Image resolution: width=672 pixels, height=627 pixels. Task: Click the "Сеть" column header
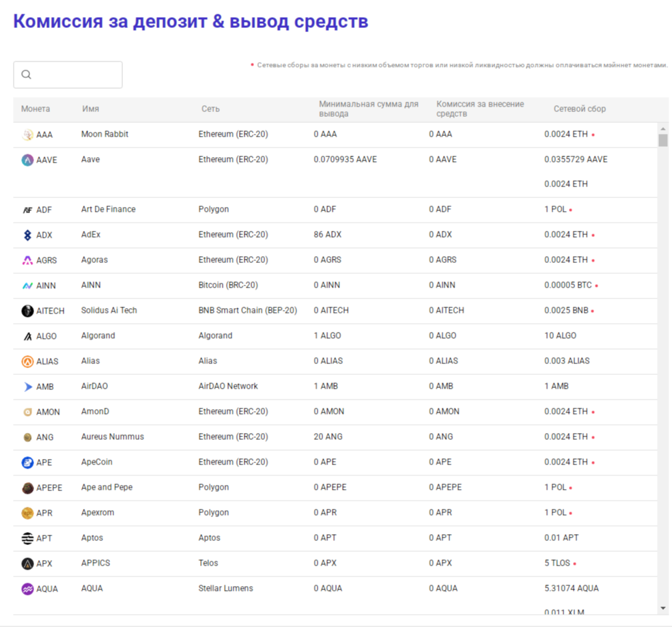(x=210, y=109)
